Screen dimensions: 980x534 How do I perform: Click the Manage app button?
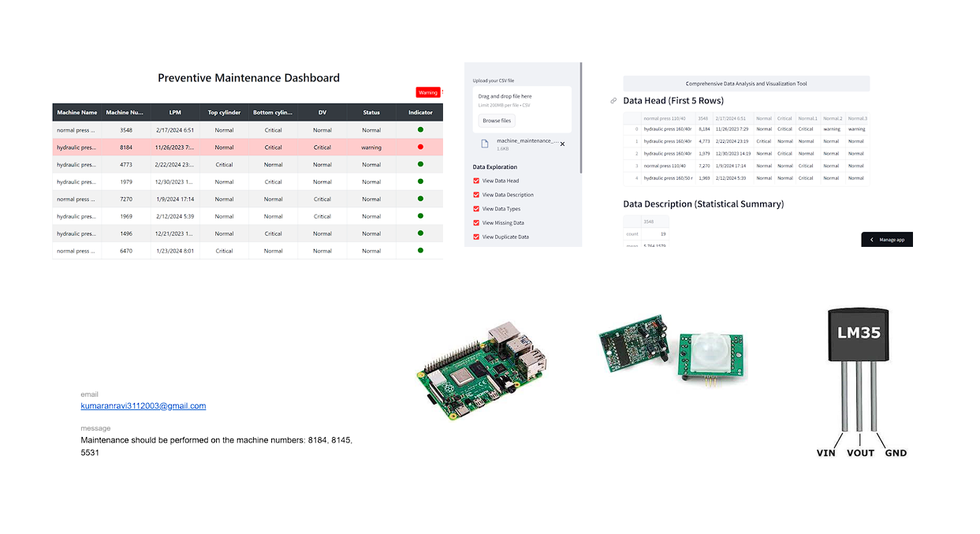pos(892,239)
